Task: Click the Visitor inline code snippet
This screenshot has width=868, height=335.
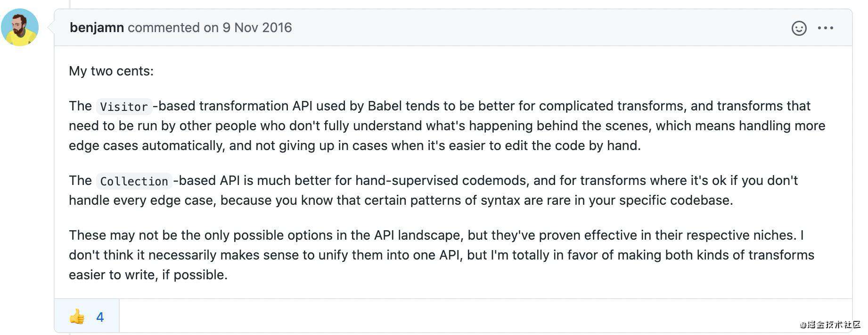Action: pos(124,107)
